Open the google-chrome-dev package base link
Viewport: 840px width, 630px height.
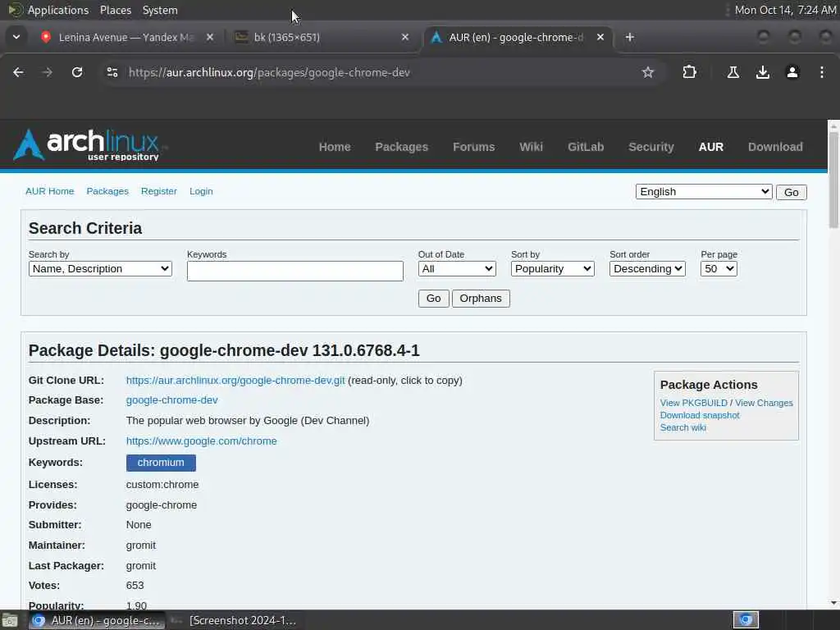[x=171, y=400]
